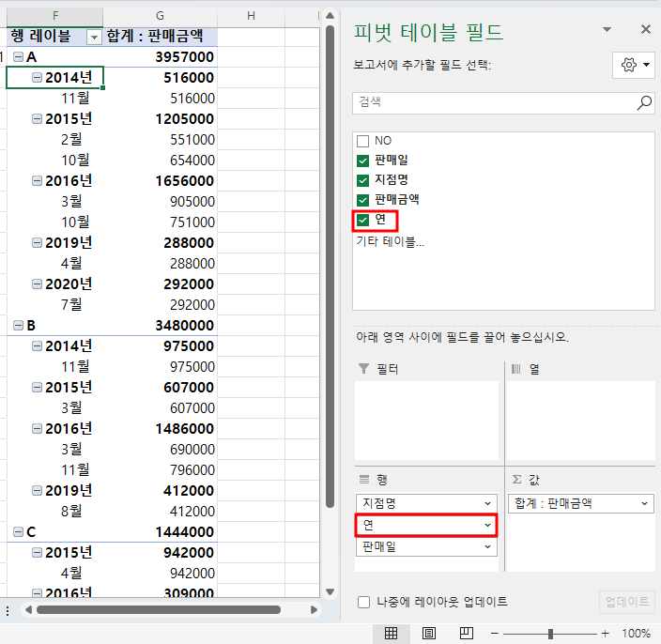Select column G header
This screenshot has width=661, height=644.
(x=160, y=17)
